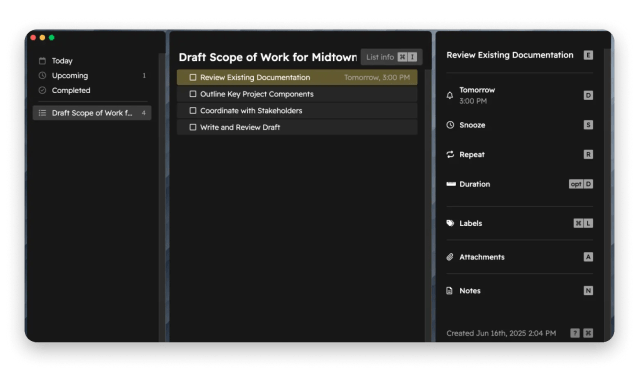Select the Write and Review Draft row

click(x=297, y=127)
